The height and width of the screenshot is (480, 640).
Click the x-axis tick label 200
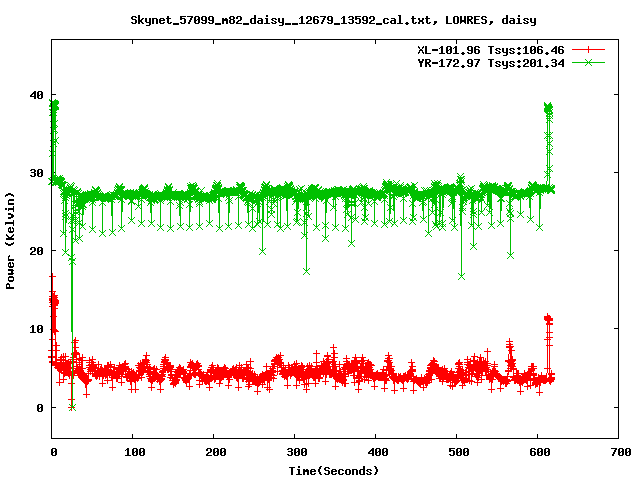click(x=216, y=452)
